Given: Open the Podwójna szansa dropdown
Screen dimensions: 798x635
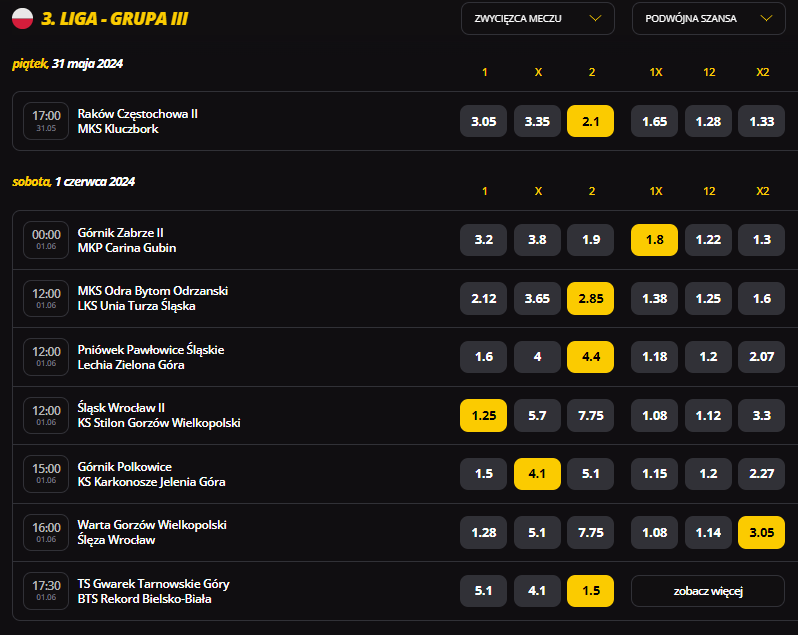Looking at the screenshot, I should coord(708,19).
